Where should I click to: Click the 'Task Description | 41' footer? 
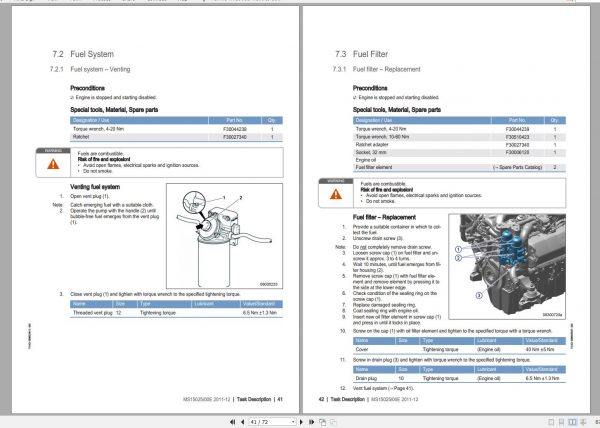259,399
